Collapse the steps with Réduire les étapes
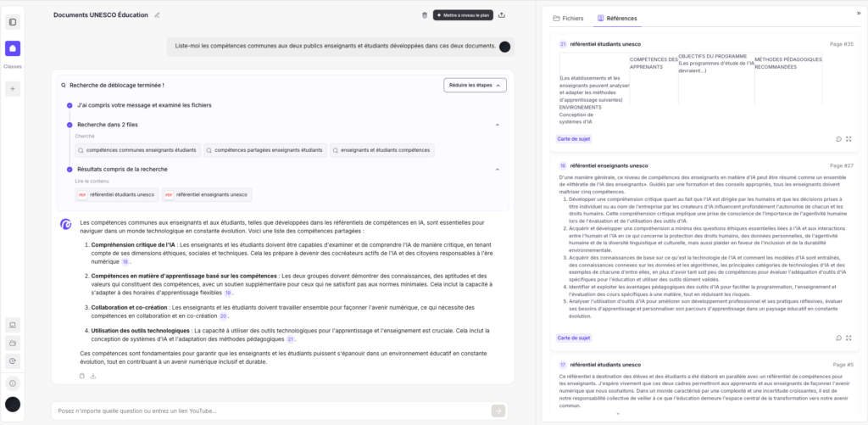 475,86
